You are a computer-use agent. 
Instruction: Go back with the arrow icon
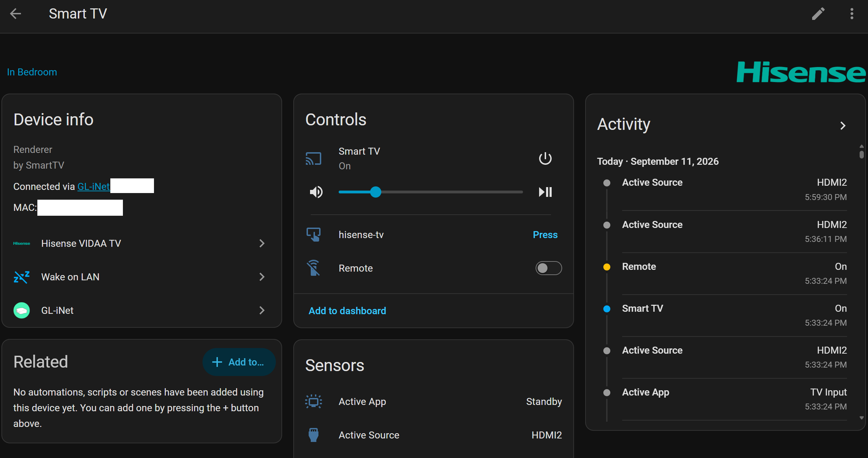[x=16, y=14]
